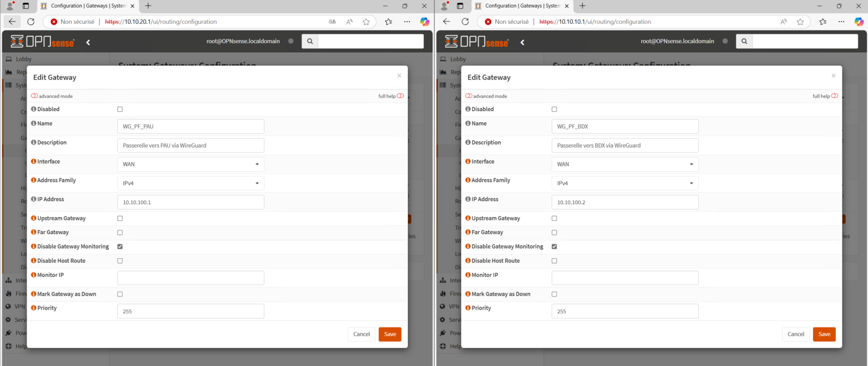Open the Copilot icon in the 10.10.10.1 browser window

pos(859,22)
